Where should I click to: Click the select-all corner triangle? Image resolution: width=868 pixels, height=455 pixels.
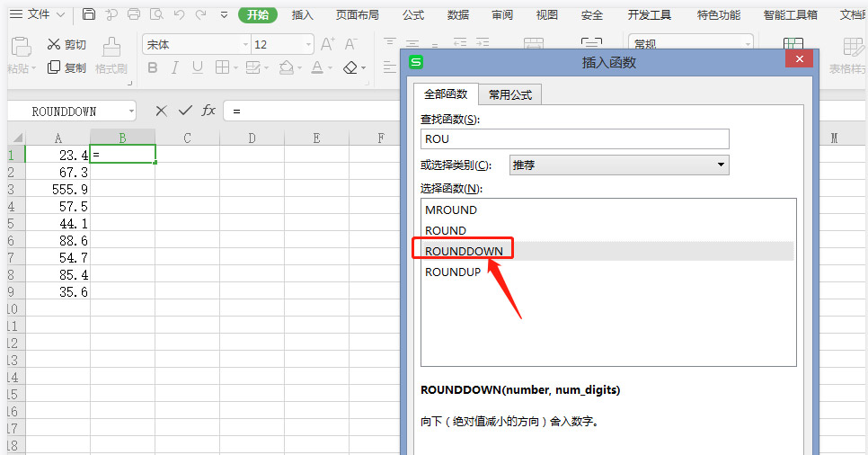point(17,138)
